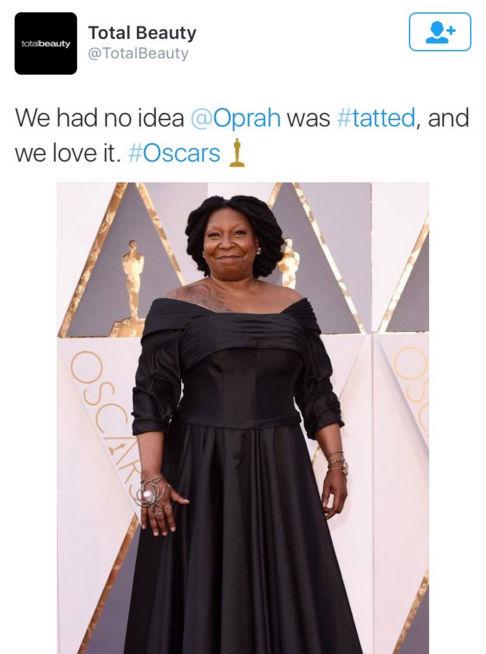Tap the large silver ring on her hand
Image resolution: width=486 pixels, height=654 pixels.
148,496
